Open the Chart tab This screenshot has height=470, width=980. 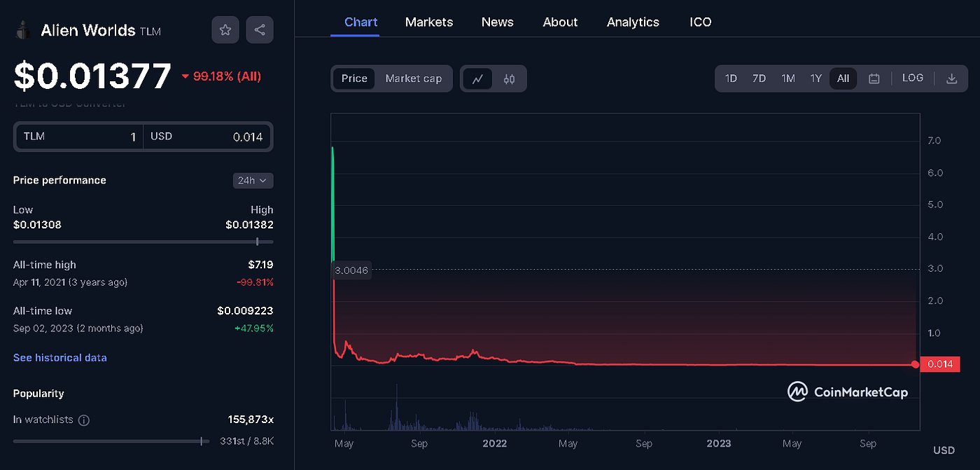361,22
